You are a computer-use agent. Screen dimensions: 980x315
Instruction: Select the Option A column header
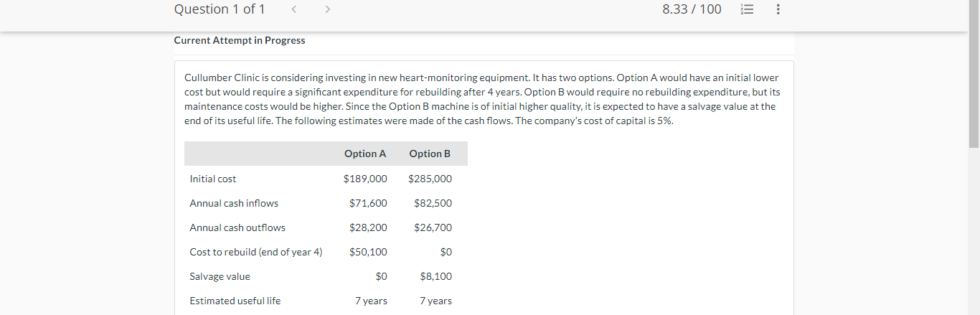365,154
